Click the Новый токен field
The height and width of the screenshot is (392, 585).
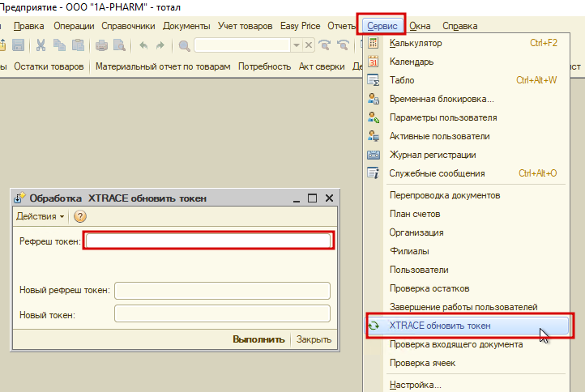point(222,313)
